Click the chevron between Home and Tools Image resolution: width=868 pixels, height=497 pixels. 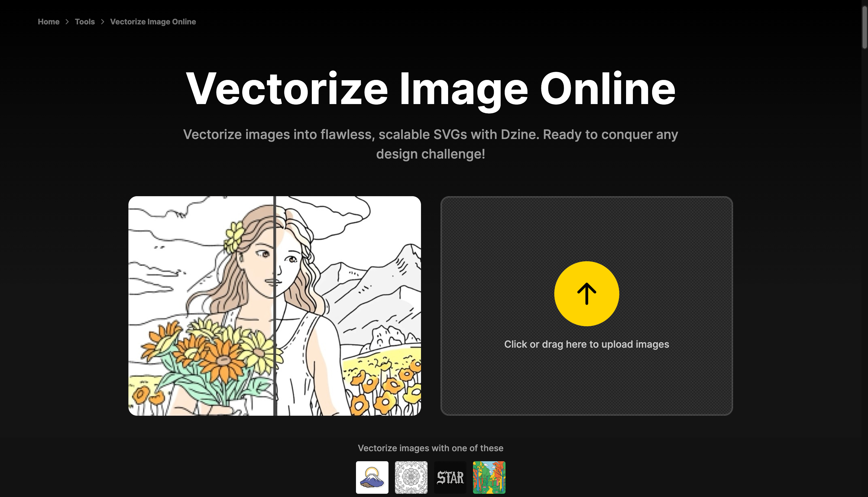pyautogui.click(x=67, y=21)
